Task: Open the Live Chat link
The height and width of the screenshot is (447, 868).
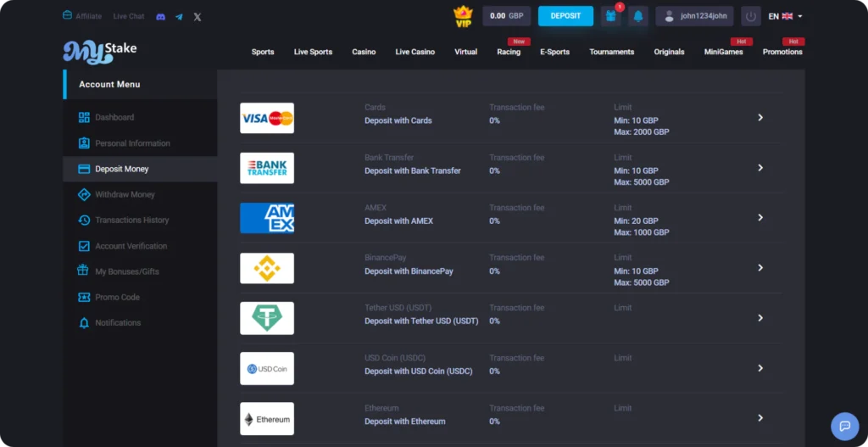Action: point(129,17)
